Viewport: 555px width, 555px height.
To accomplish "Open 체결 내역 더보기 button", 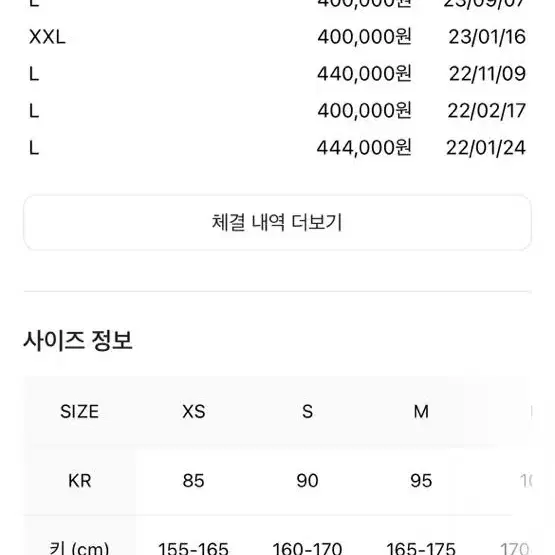I will coord(277,223).
